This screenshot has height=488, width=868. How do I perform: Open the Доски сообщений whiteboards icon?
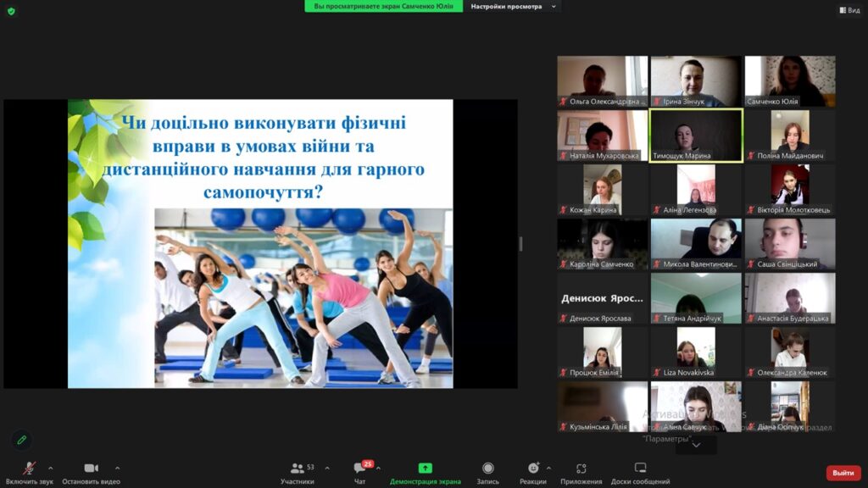(640, 469)
